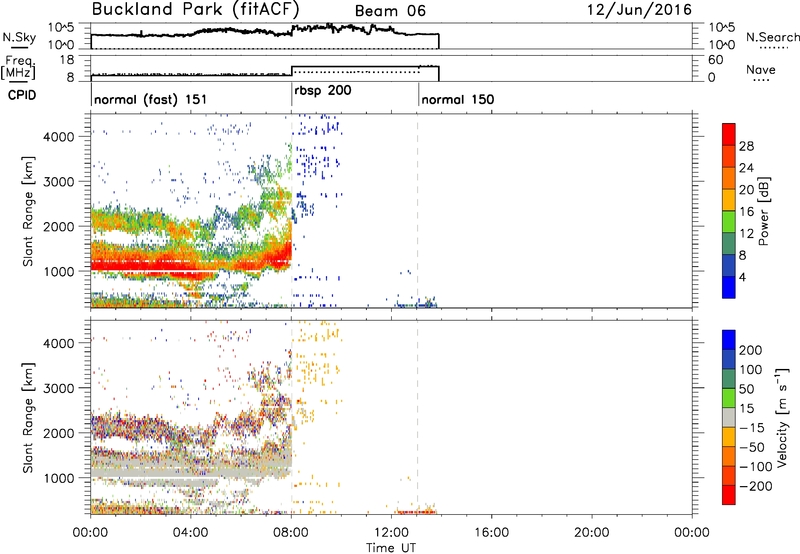Screen dimensions: 800x554
Task: Select the -100 label on Velocity colorbar
Action: point(756,466)
